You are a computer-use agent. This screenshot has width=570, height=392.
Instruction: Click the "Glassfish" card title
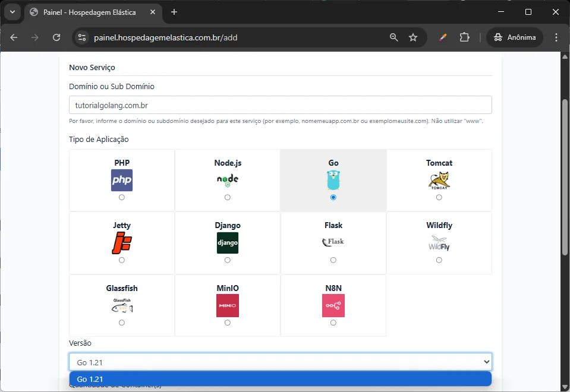click(x=122, y=288)
